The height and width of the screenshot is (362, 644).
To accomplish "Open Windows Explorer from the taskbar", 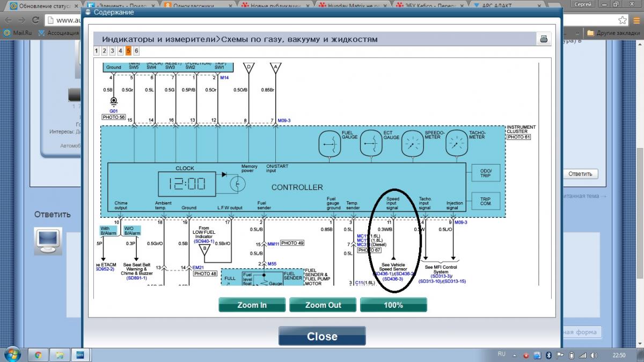I will [59, 355].
